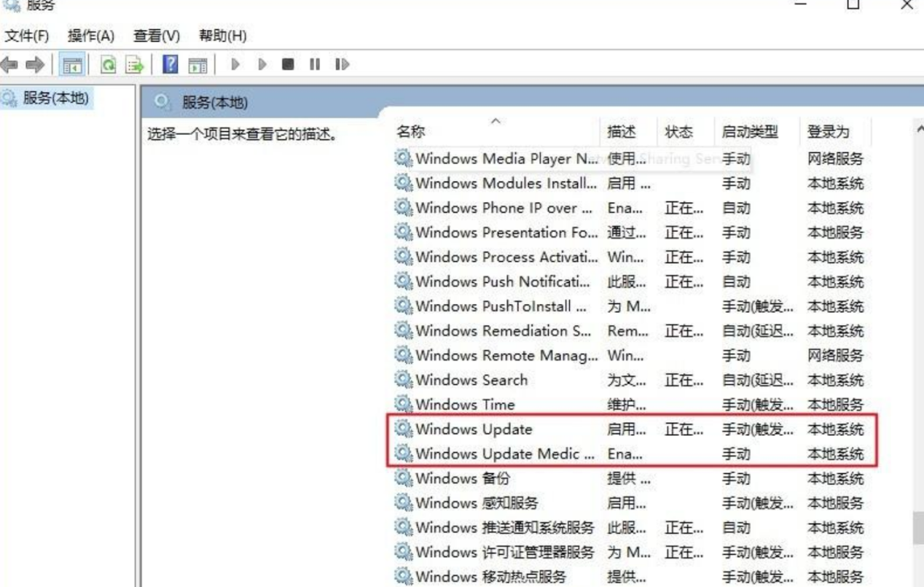Click the green Refresh toolbar icon
This screenshot has height=587, width=924.
click(x=109, y=65)
